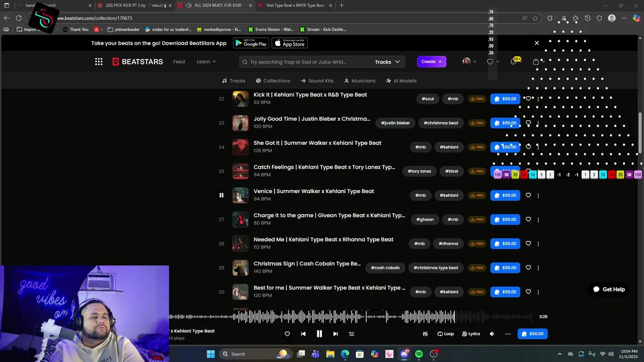
Task: Click Get it on Google Play badge
Action: (251, 43)
